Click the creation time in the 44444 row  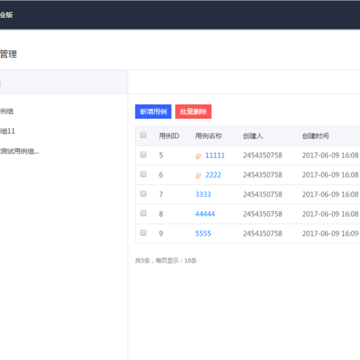click(x=330, y=214)
